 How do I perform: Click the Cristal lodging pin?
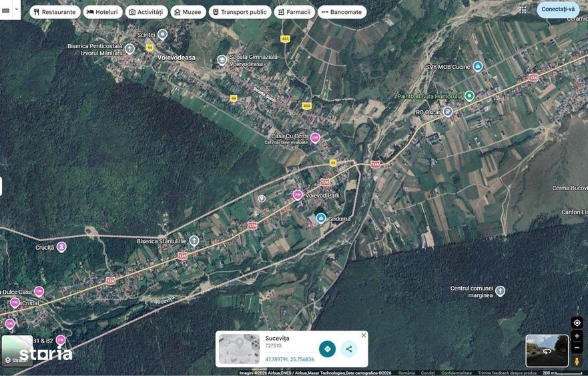[x=15, y=303]
